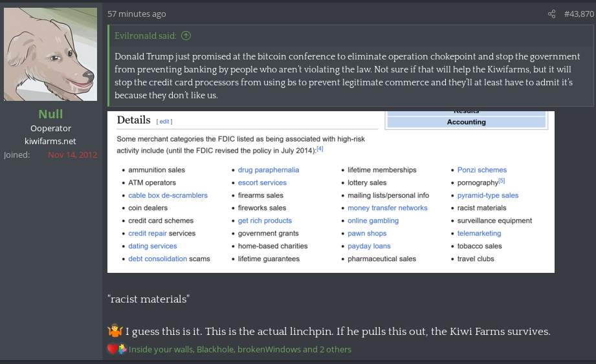The width and height of the screenshot is (596, 364).
Task: Open the Null username profile link
Action: coord(50,114)
